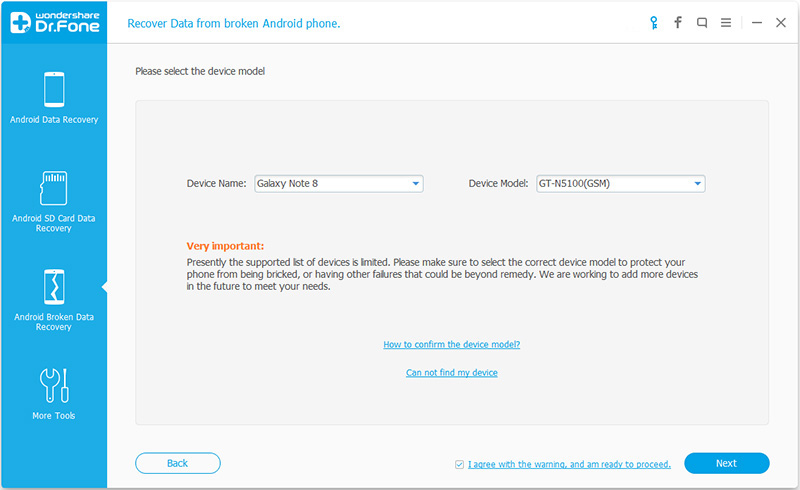Click the Wondershare Dr.Fone logo
The height and width of the screenshot is (490, 800).
coord(54,22)
